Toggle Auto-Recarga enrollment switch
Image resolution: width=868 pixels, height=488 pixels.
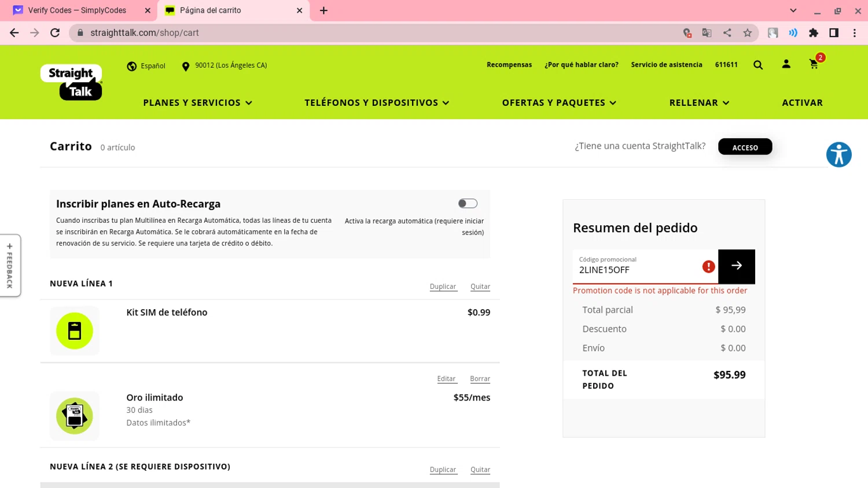468,203
